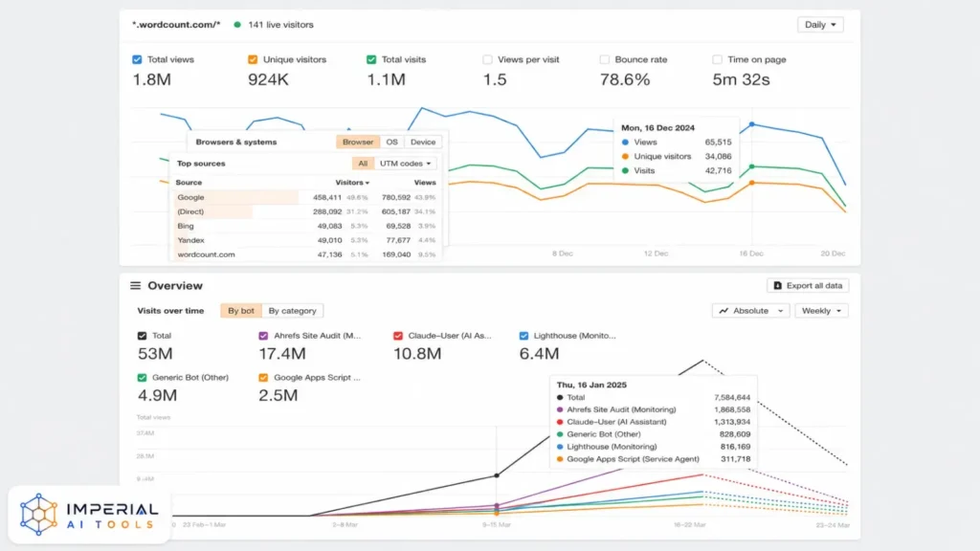Click the 924K unique visitors value
Screen dimensions: 980x551
[268, 79]
